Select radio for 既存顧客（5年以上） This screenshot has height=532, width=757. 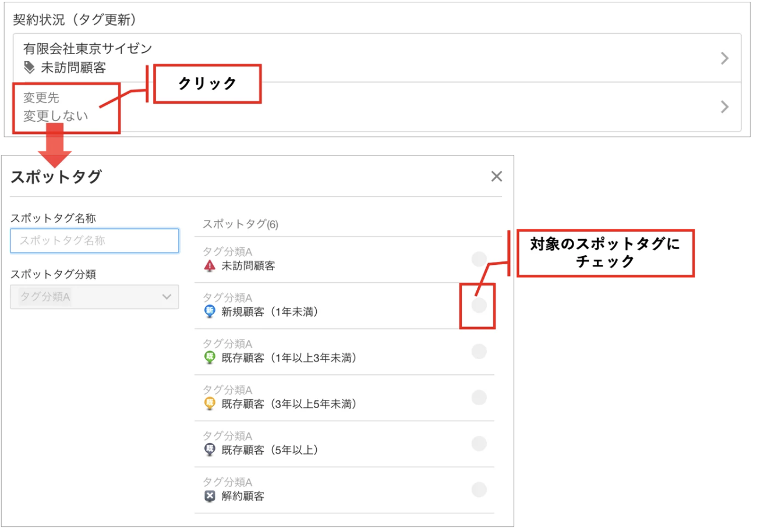(x=479, y=444)
